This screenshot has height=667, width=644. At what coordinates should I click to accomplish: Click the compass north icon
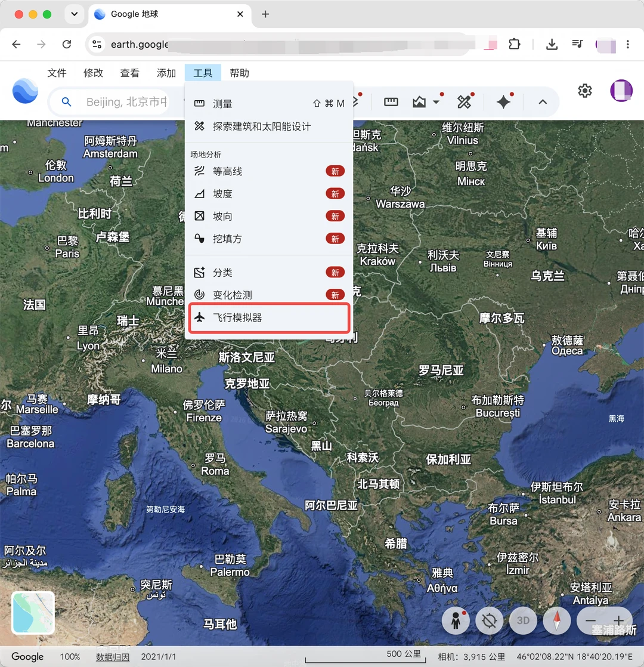[556, 620]
